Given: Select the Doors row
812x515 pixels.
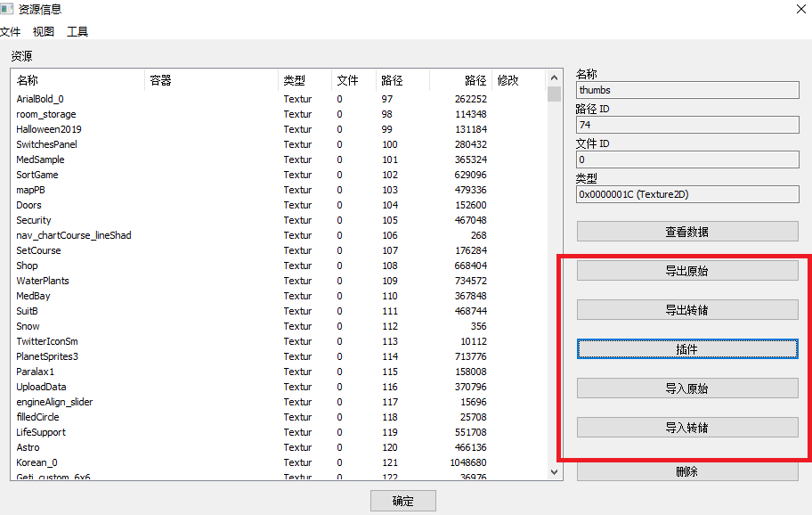Looking at the screenshot, I should pos(279,205).
